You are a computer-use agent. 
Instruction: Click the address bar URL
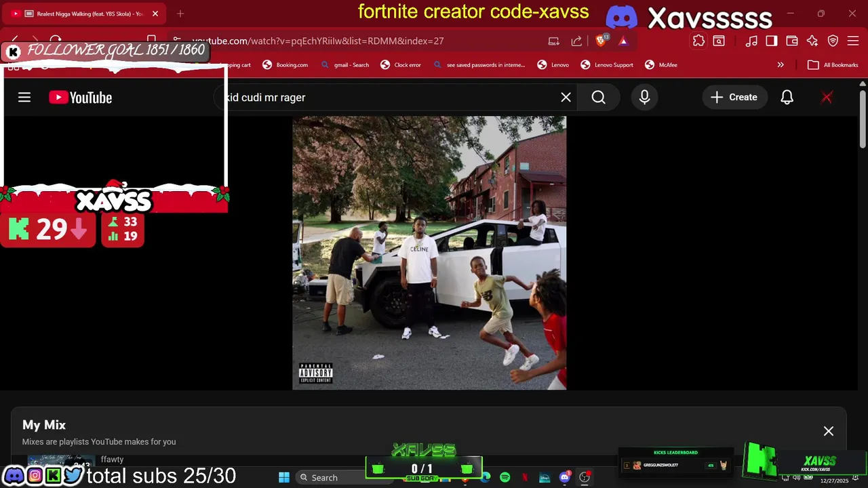[317, 41]
